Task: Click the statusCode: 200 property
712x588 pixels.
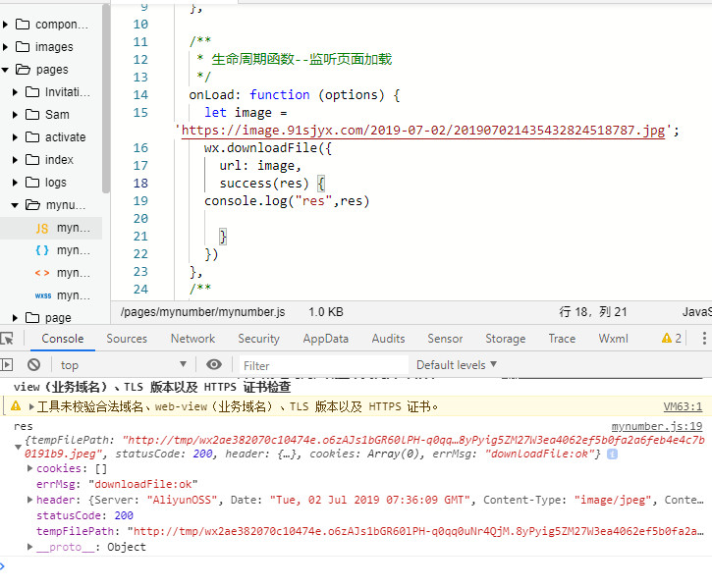Action: coord(84,515)
